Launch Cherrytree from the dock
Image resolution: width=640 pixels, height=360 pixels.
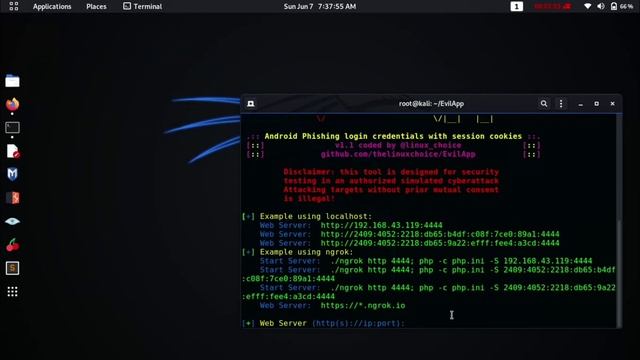tap(12, 245)
